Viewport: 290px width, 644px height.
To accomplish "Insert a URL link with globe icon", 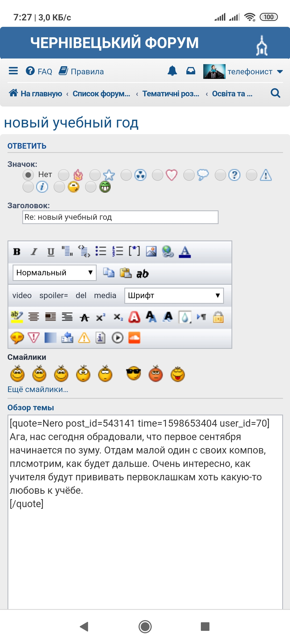I will click(x=168, y=251).
